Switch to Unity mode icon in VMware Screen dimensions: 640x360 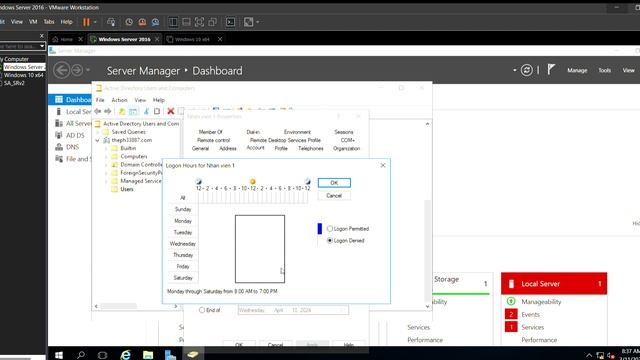coord(212,22)
